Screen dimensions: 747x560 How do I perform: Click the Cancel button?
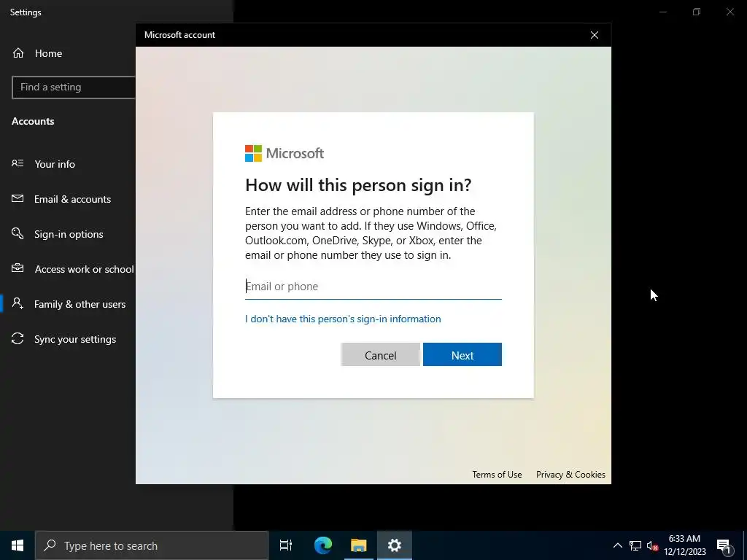click(x=380, y=355)
